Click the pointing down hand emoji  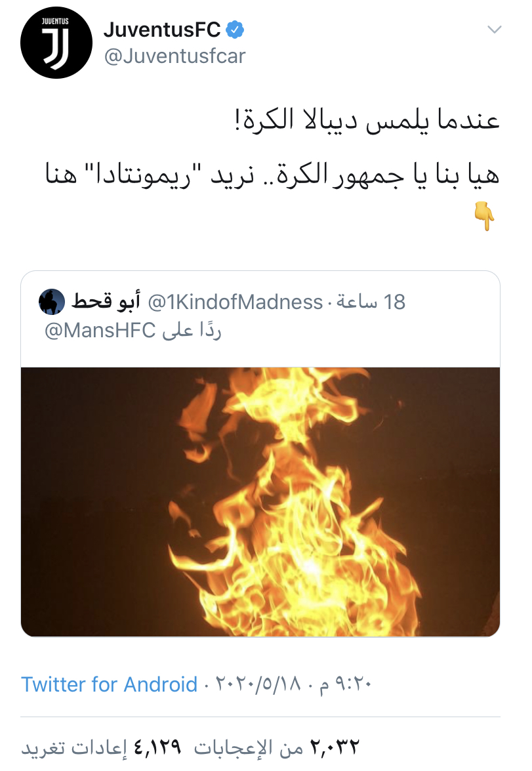(x=484, y=216)
